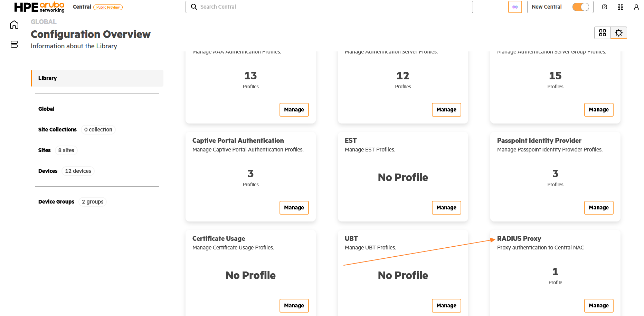Screen dimensions: 644x316
Task: Open Device Groups with 2 groups
Action: point(56,202)
